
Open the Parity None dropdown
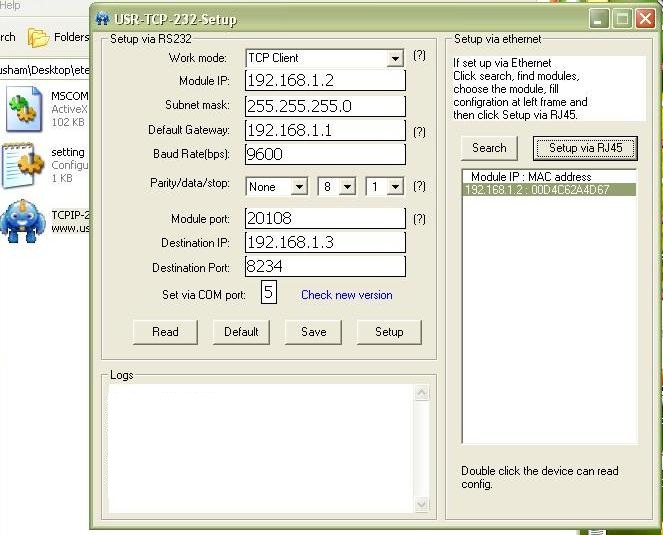click(x=299, y=186)
